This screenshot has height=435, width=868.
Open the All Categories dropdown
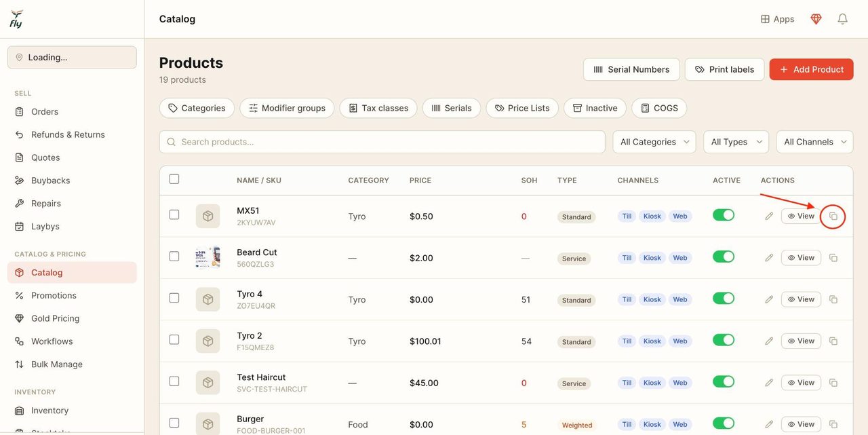(654, 142)
